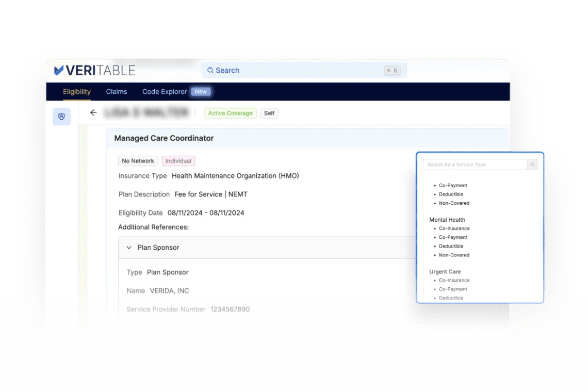Click the ⌘K shortcut hint in the Search bar

[x=392, y=71]
